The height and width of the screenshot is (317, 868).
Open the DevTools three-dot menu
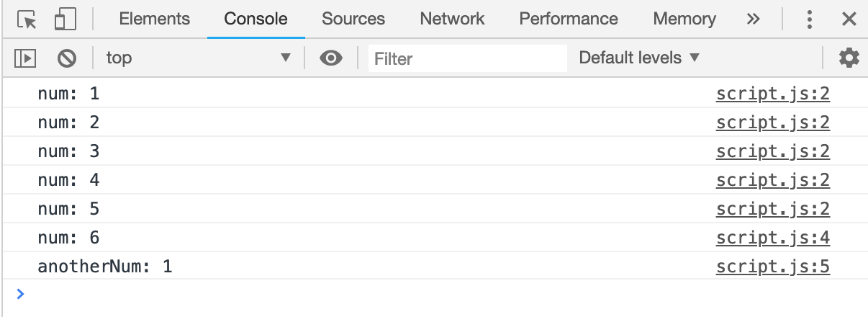pyautogui.click(x=810, y=19)
